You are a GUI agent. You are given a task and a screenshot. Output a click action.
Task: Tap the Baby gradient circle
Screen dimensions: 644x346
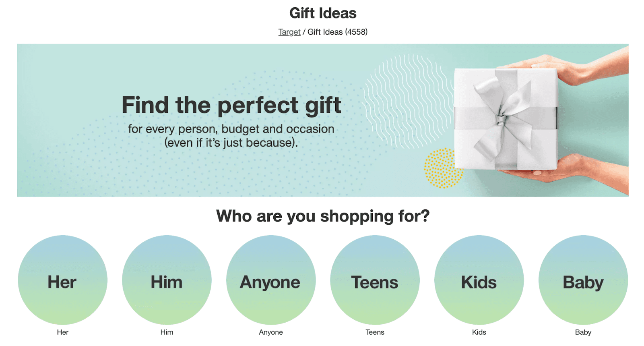[x=583, y=280]
